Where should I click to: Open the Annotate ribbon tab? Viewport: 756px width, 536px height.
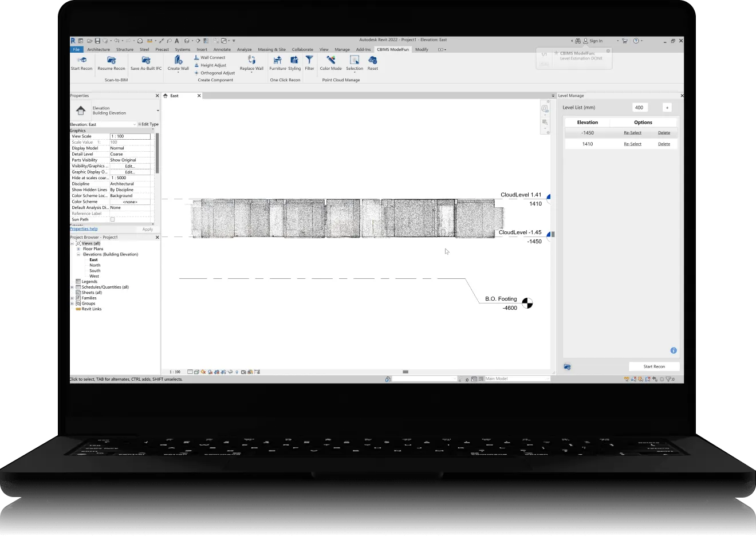pos(222,50)
